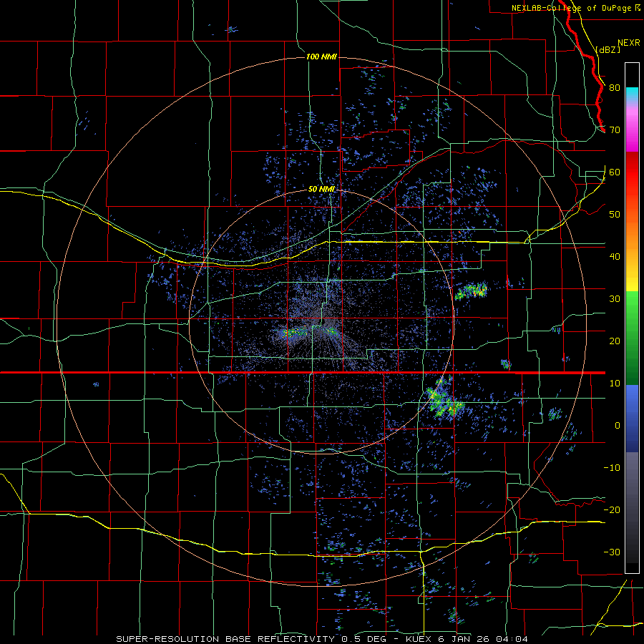This screenshot has height=644, width=644.
Task: Click the NEXR label at top right
Action: [x=629, y=43]
